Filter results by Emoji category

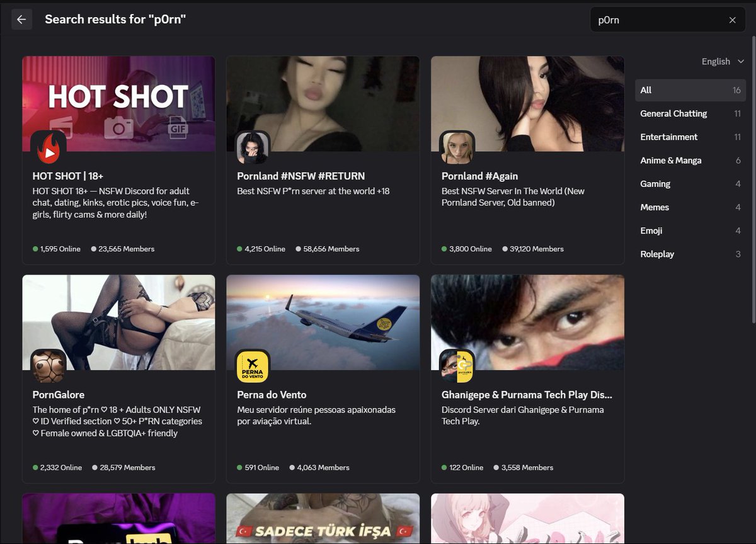pos(690,230)
